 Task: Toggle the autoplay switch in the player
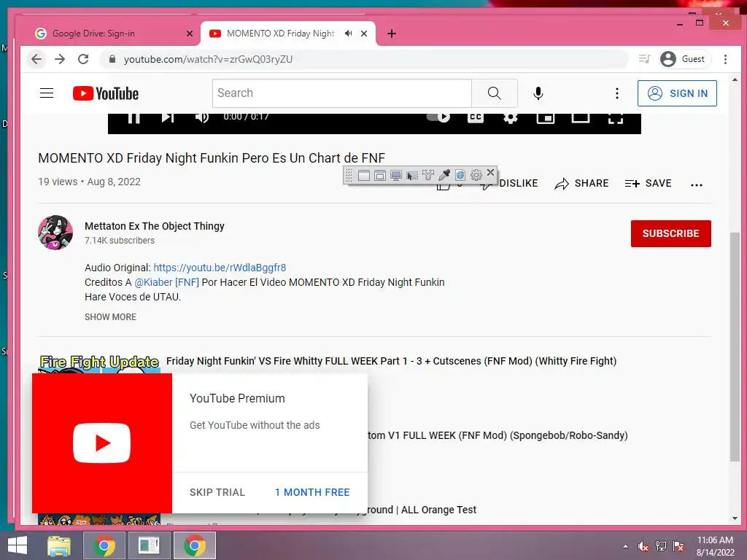pyautogui.click(x=438, y=117)
